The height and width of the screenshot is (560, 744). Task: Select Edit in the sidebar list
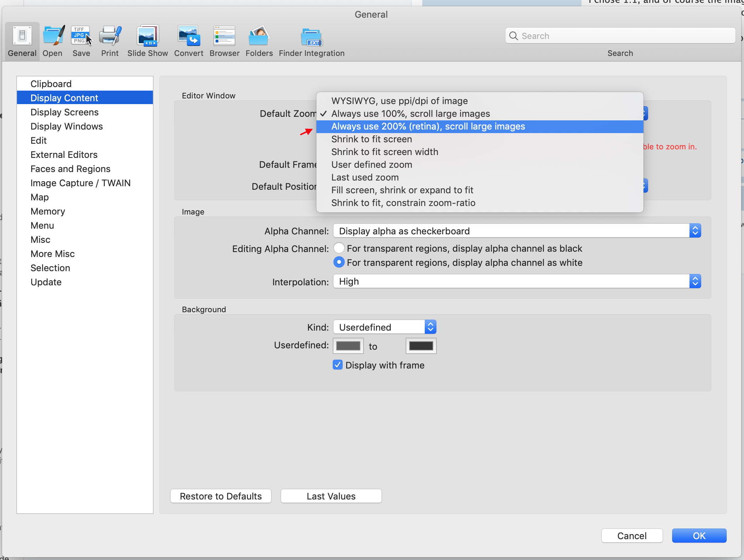click(x=85, y=141)
